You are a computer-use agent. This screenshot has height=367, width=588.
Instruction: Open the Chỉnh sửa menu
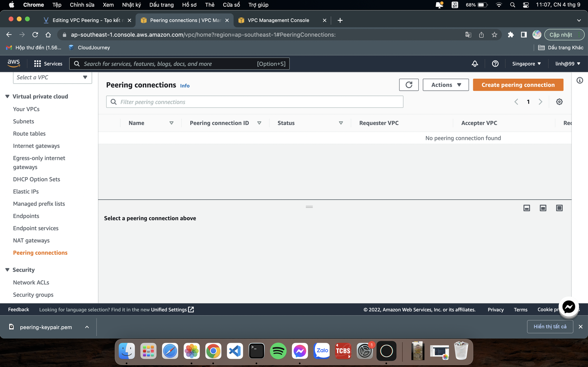82,5
